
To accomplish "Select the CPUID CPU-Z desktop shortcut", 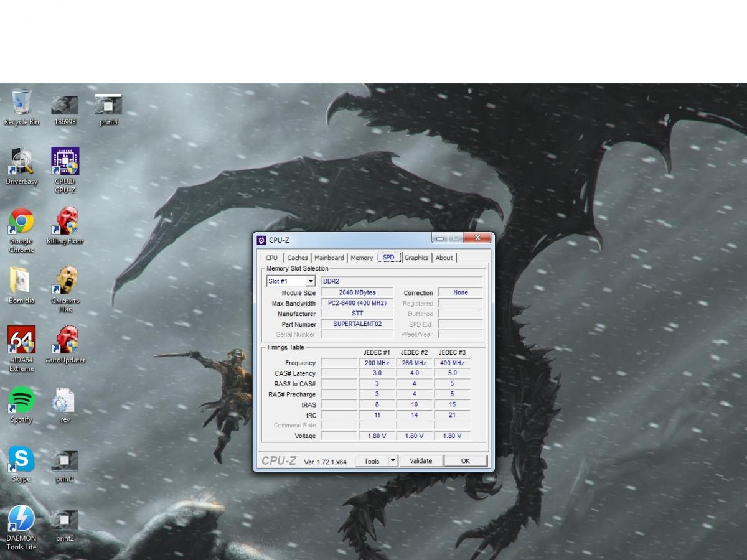I will [x=65, y=170].
